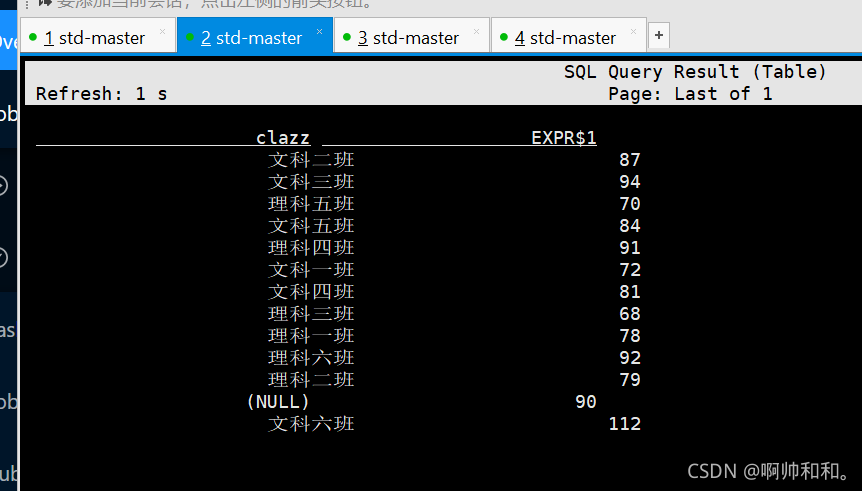Click the EXPR$1 column header
Screen dimensions: 862x491
563,137
